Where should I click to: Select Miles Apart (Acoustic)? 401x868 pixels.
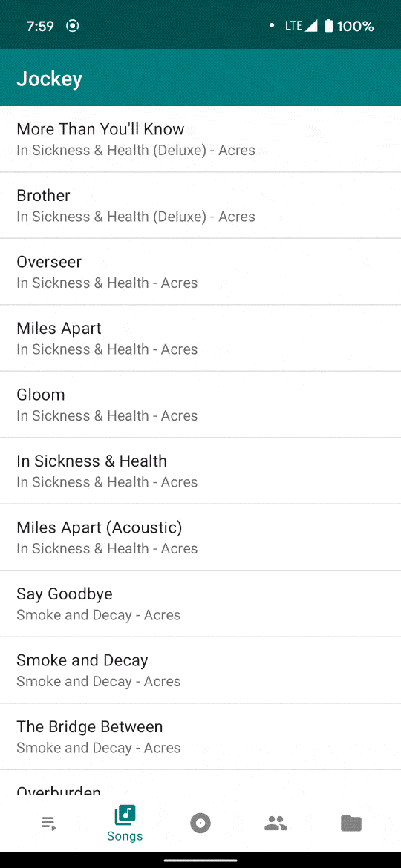click(x=200, y=538)
